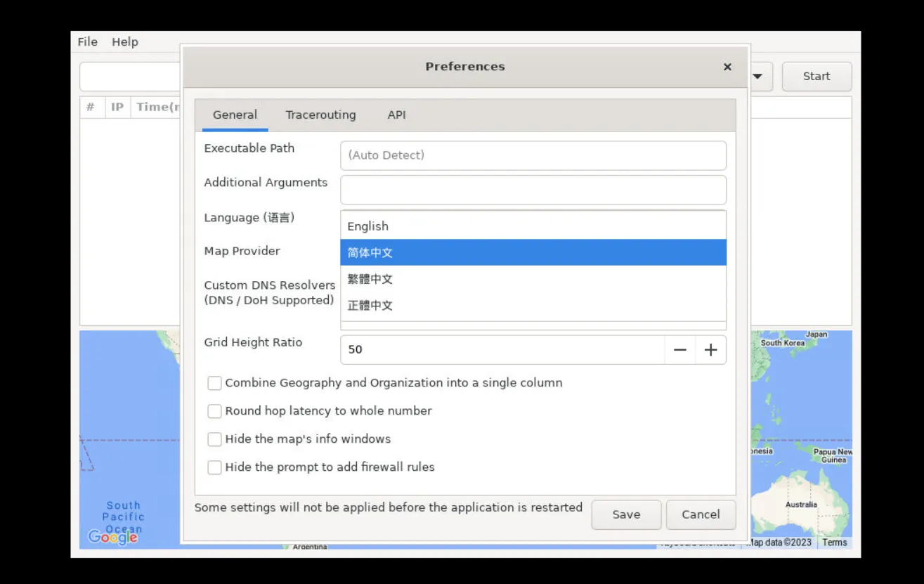Save the preferences

click(x=626, y=514)
